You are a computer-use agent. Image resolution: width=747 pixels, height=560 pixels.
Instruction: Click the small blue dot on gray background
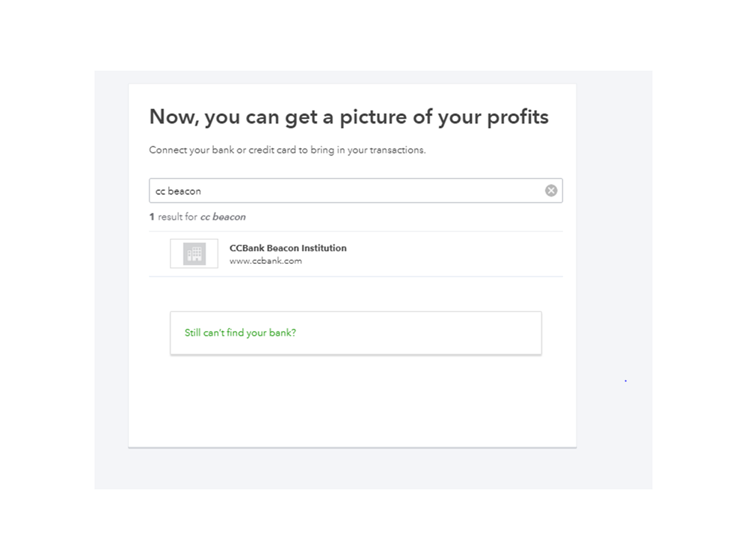[x=625, y=381]
